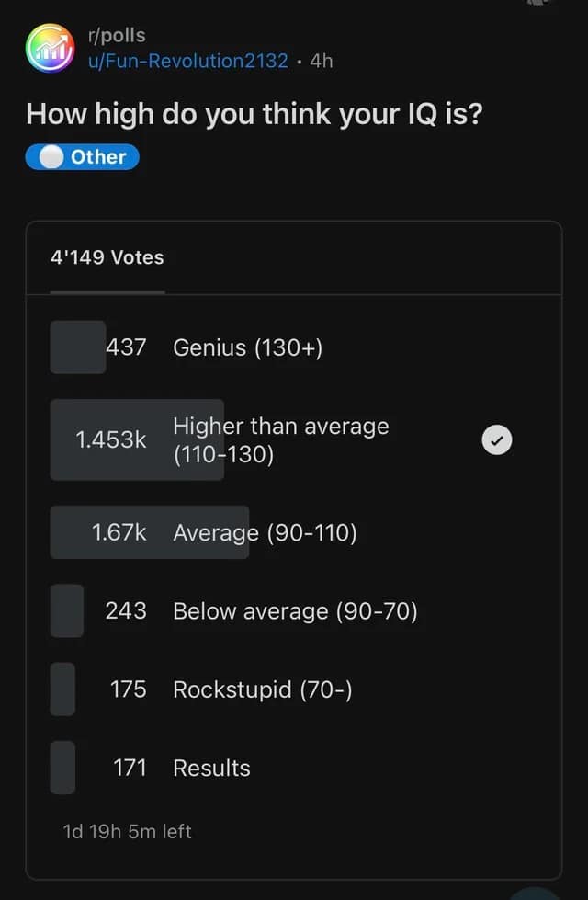Click the white circle icon in Other flair

click(52, 157)
